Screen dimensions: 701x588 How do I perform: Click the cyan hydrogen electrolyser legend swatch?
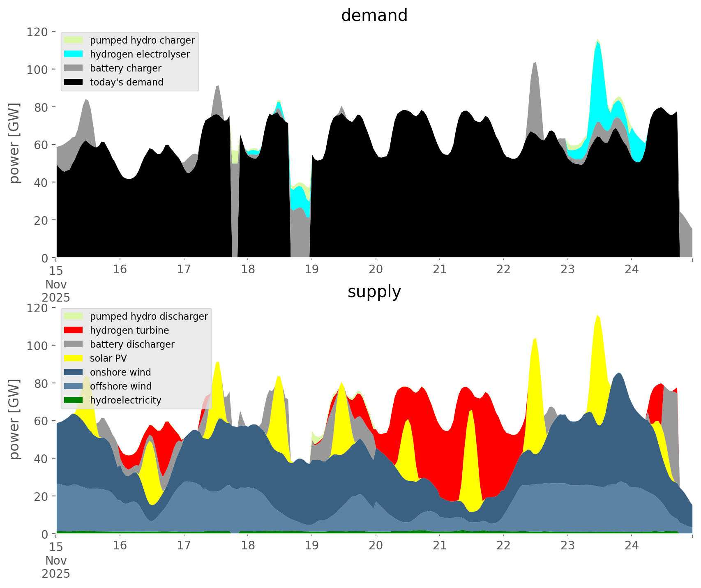pos(74,54)
